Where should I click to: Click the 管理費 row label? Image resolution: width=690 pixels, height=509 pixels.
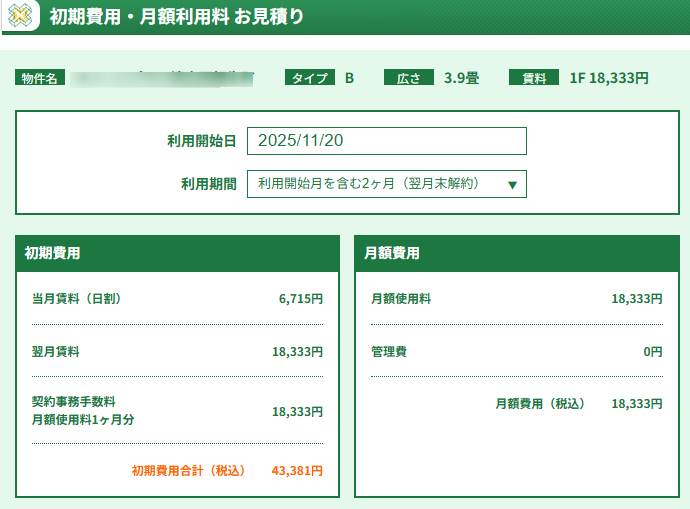[x=389, y=352]
